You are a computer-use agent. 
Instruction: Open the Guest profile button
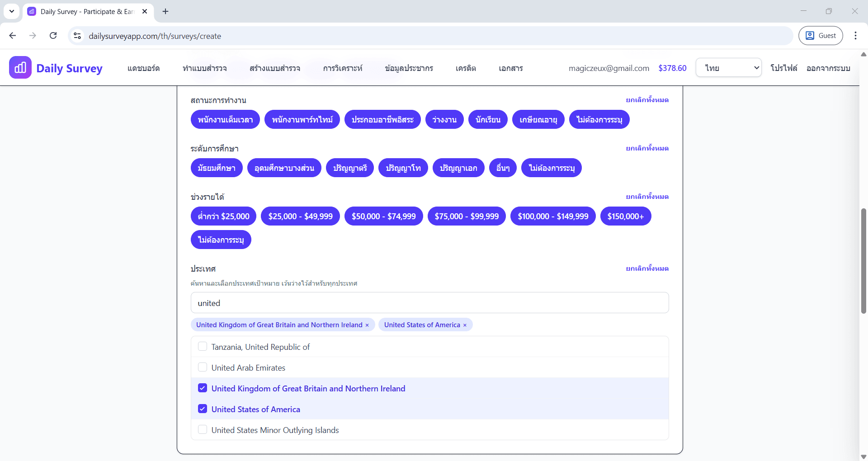coord(821,36)
